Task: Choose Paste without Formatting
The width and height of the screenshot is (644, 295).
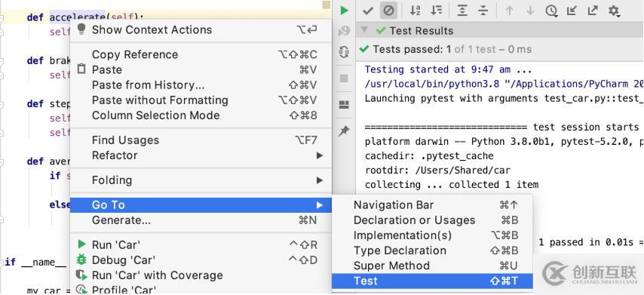Action: (x=201, y=100)
